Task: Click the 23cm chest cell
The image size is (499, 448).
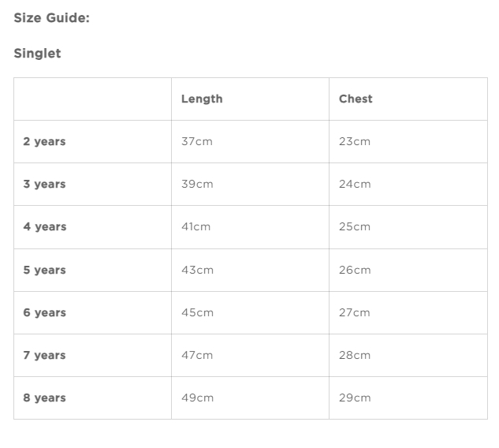Action: (x=355, y=141)
